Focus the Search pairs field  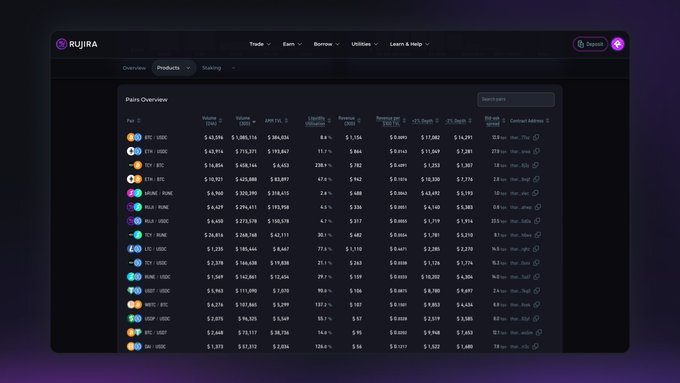(x=516, y=99)
